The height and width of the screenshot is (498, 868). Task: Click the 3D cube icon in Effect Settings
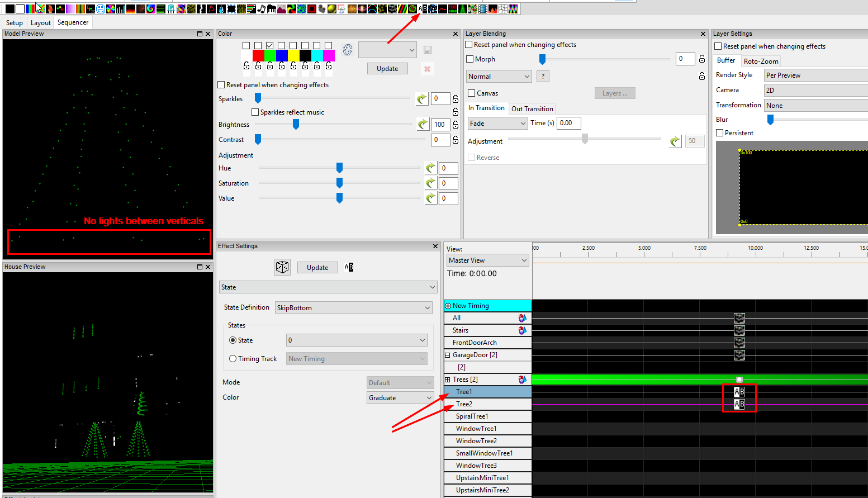282,267
